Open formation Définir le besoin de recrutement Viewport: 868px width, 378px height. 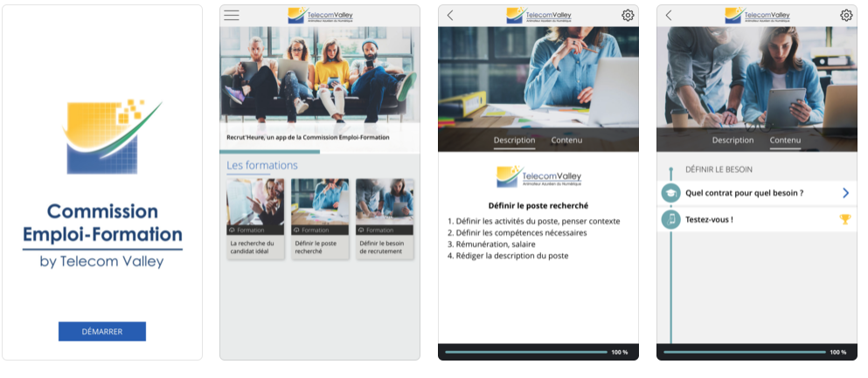pos(385,218)
